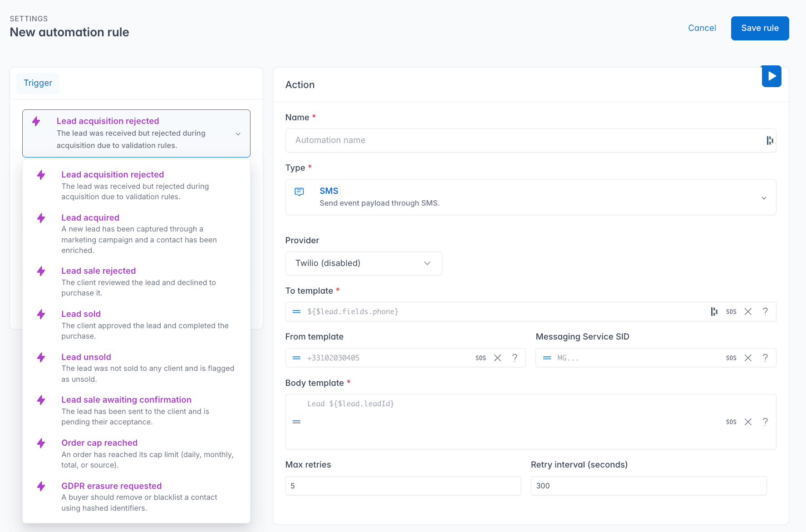Select Lead acquisition rejected from list
This screenshot has height=532, width=806.
coord(136,185)
